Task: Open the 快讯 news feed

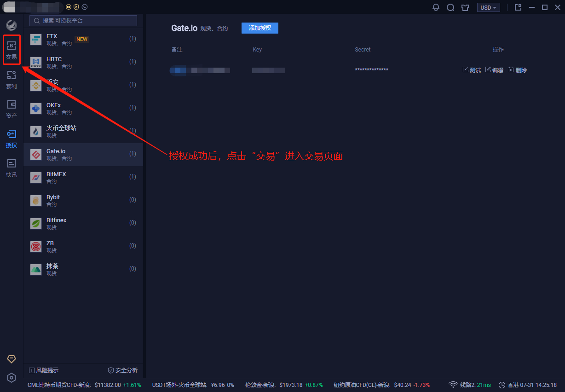Action: (x=12, y=168)
